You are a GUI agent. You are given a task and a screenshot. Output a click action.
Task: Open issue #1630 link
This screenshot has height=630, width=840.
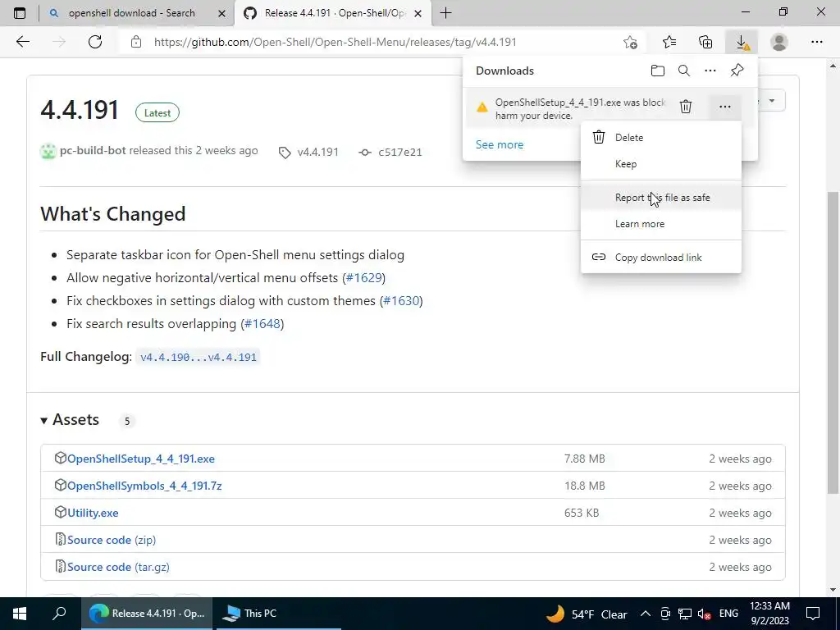tap(401, 301)
